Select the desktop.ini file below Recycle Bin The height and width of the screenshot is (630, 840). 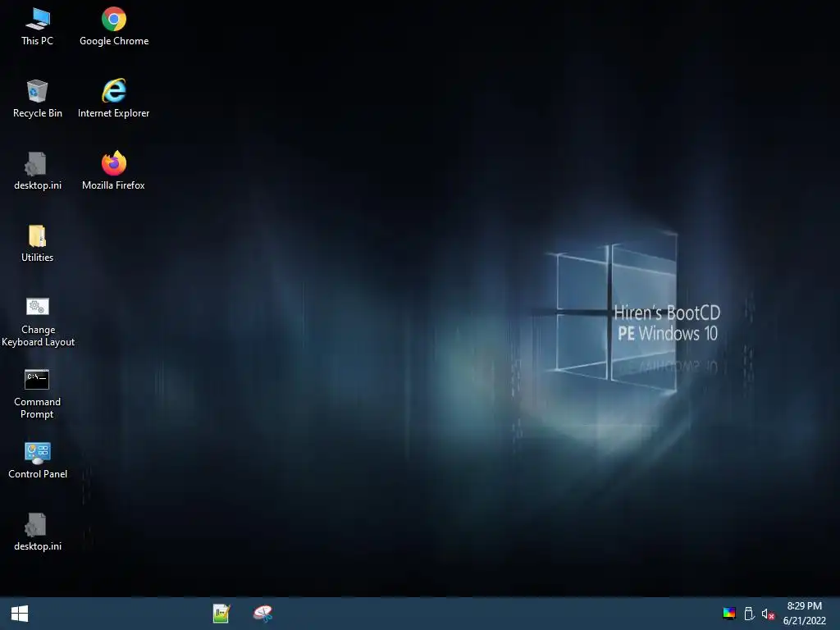point(37,171)
